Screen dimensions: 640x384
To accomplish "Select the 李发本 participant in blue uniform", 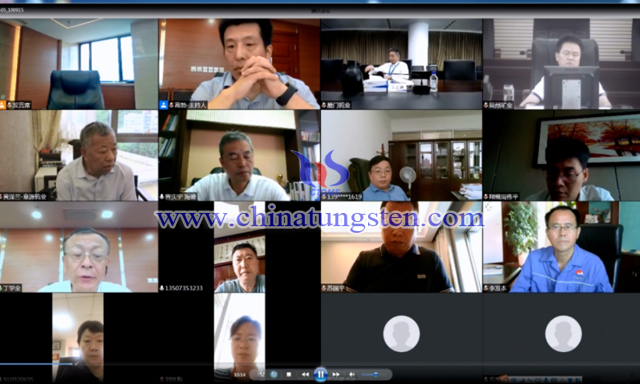I will click(562, 247).
